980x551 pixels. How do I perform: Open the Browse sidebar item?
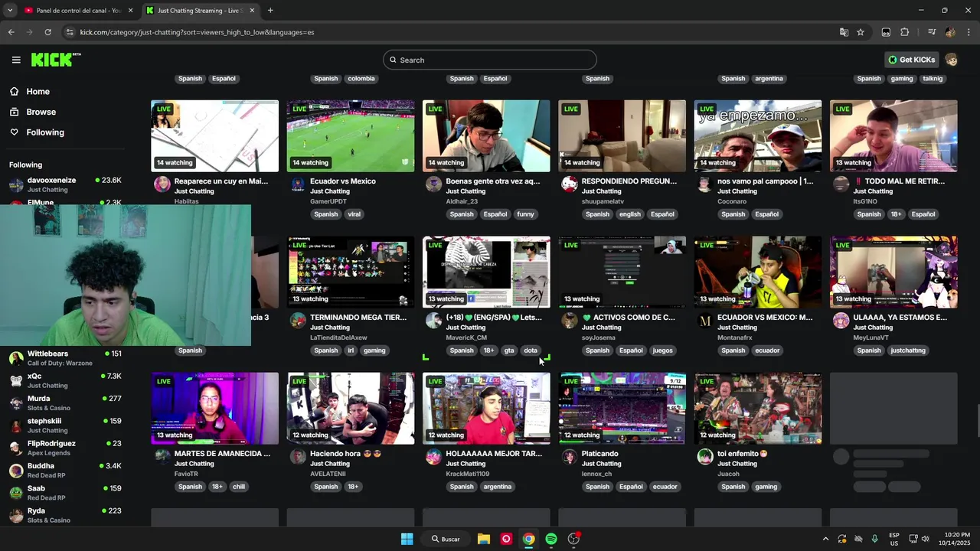coord(41,112)
